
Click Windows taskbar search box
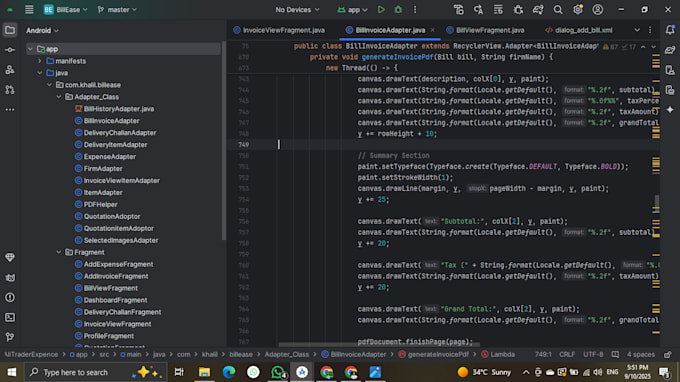coord(95,372)
